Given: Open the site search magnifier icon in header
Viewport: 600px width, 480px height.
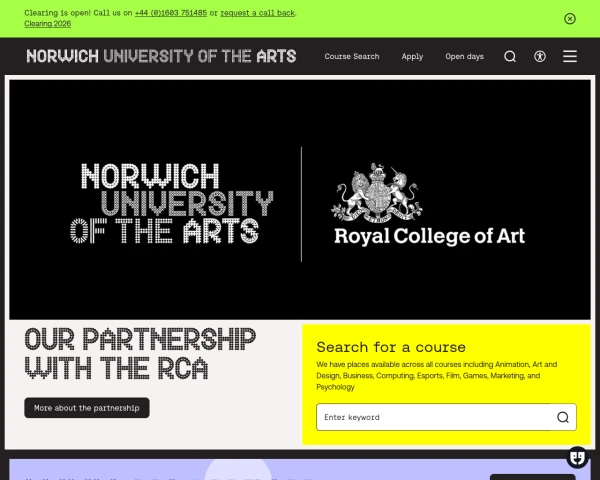Looking at the screenshot, I should [x=510, y=57].
